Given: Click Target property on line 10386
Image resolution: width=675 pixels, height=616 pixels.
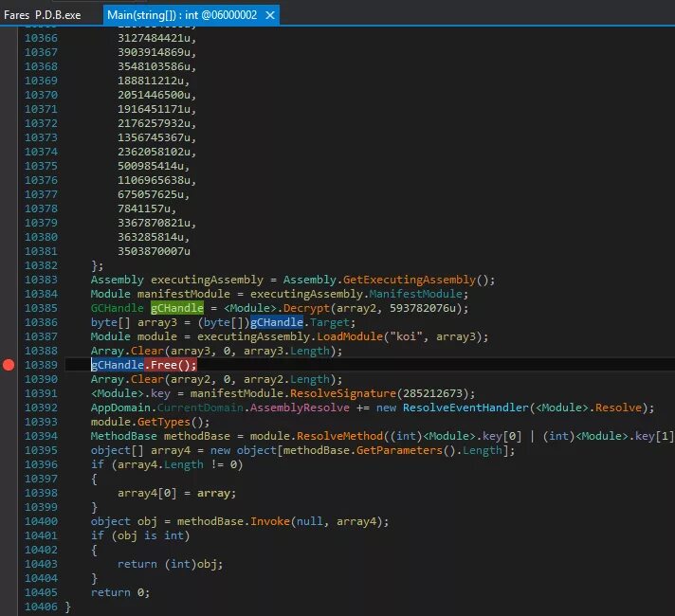Looking at the screenshot, I should pyautogui.click(x=329, y=322).
